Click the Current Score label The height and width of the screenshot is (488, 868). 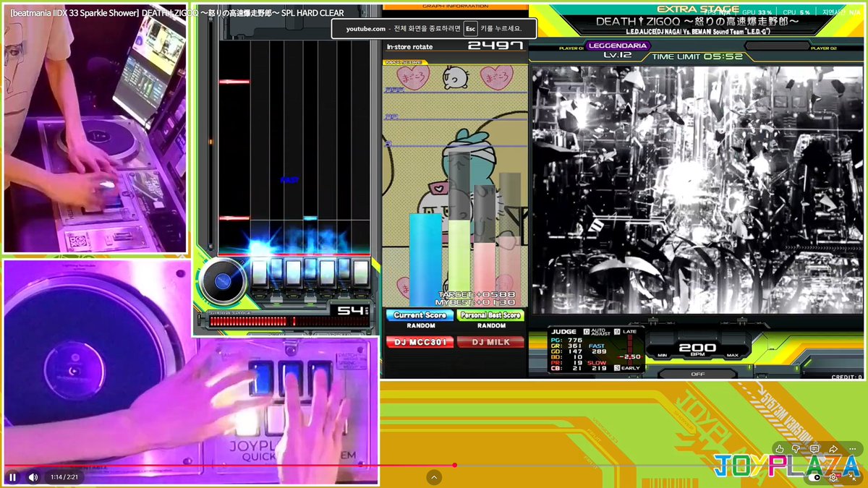[420, 315]
